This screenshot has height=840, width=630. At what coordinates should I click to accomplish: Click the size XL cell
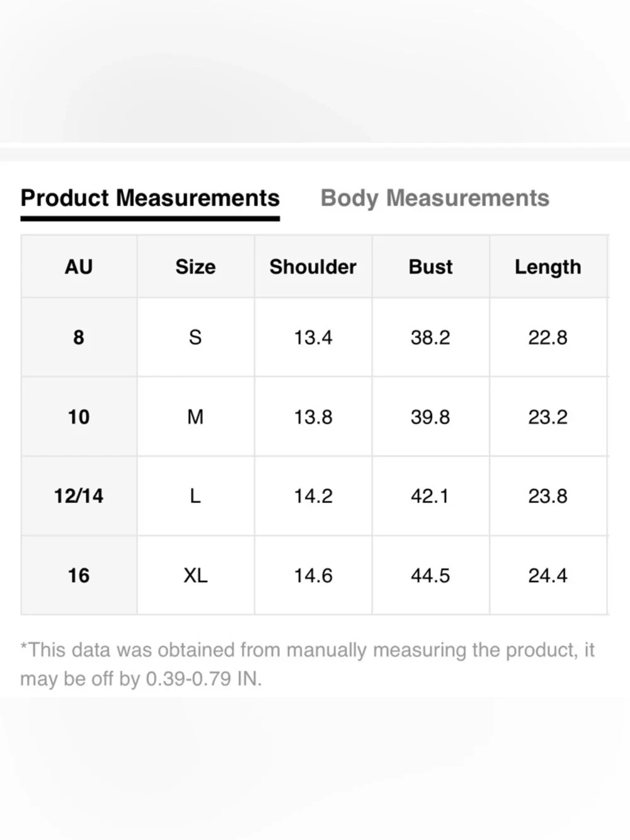click(195, 575)
